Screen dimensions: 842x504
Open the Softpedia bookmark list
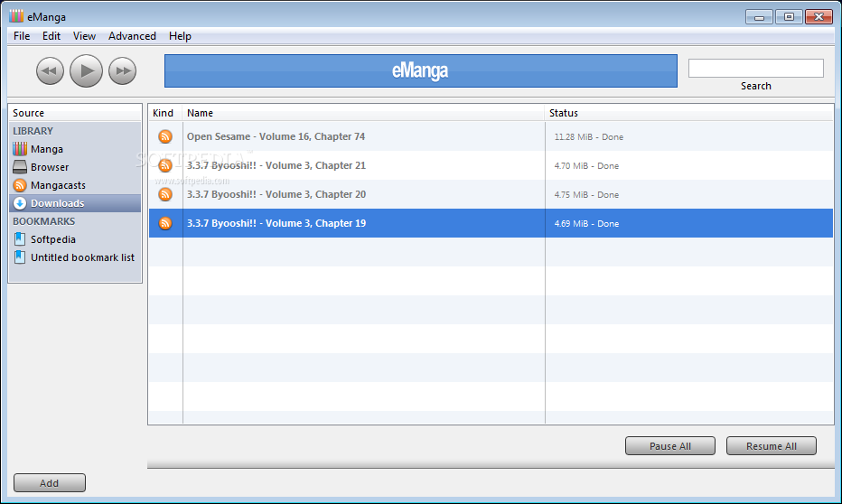click(75, 239)
